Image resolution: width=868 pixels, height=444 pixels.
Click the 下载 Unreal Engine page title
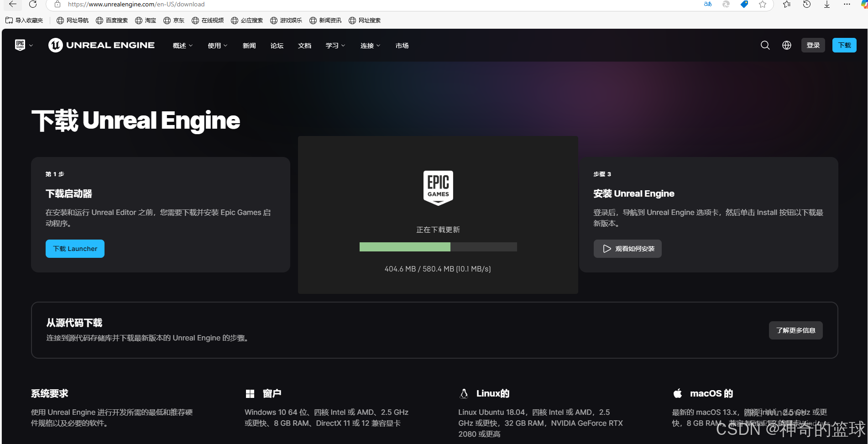(x=136, y=120)
